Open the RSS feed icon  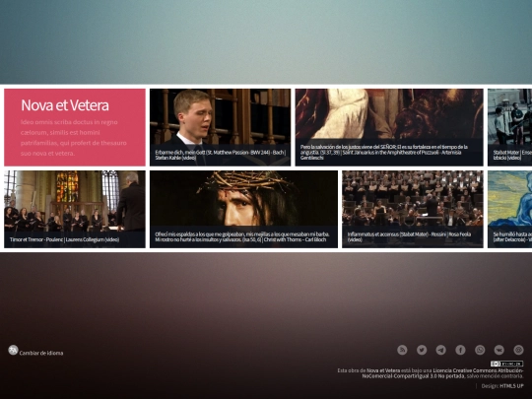402,350
